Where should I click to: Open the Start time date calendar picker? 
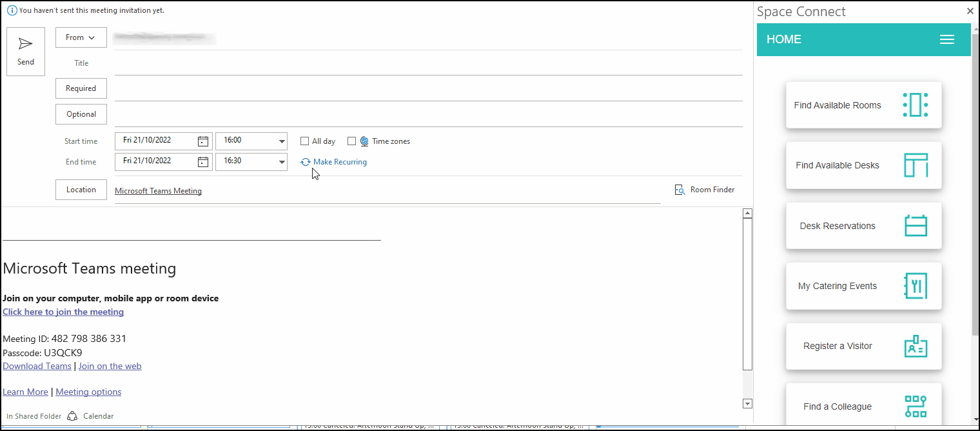(203, 141)
